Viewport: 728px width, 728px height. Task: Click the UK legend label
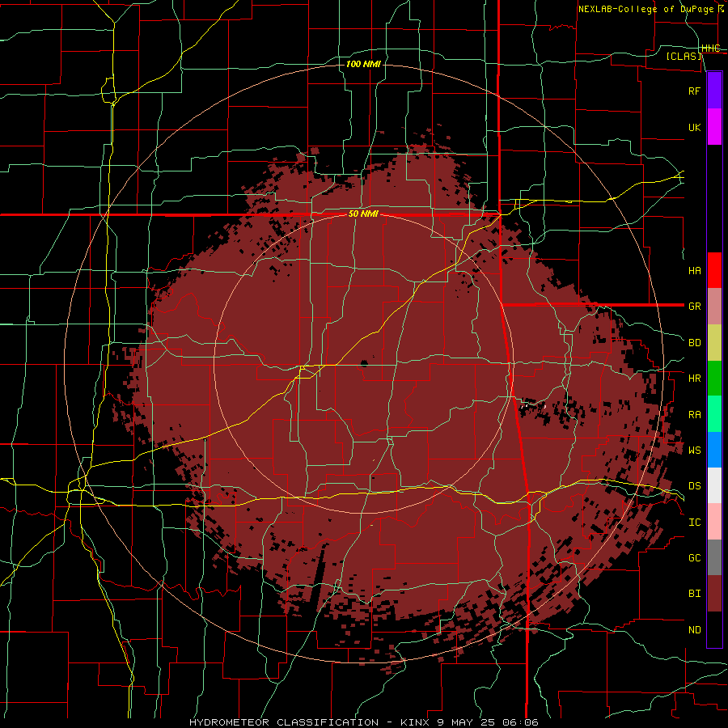coord(694,127)
